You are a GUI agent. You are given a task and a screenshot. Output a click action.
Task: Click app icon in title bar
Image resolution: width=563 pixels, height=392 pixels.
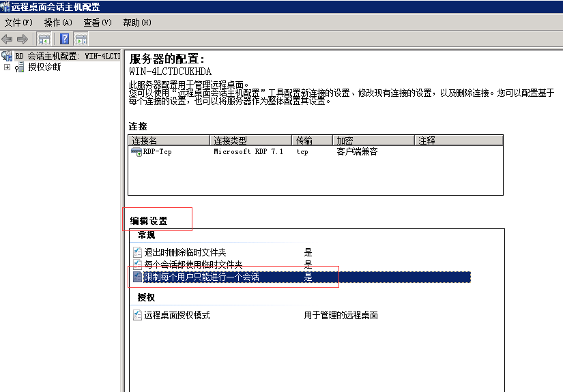[x=5, y=7]
